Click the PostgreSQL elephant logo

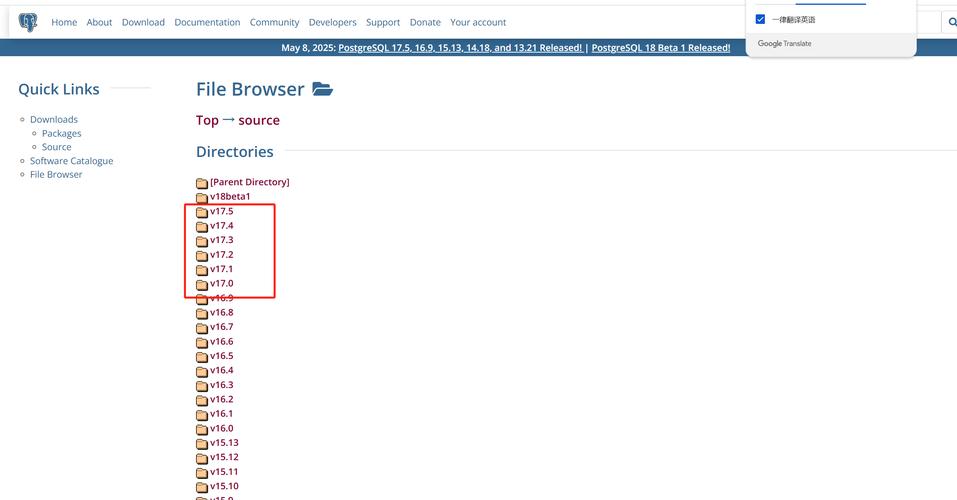28,22
